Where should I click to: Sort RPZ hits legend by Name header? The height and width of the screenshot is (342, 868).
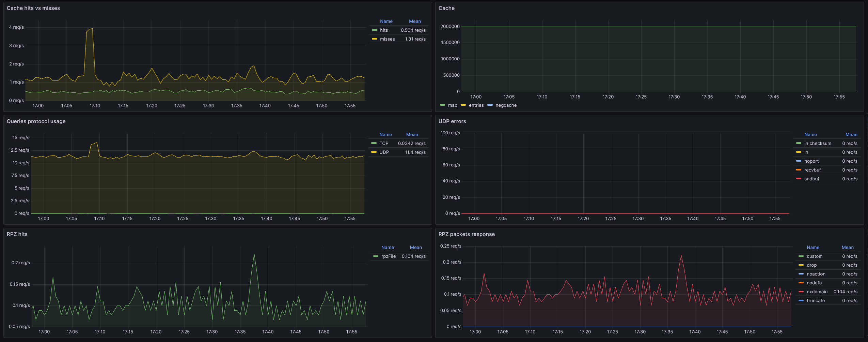click(x=388, y=248)
